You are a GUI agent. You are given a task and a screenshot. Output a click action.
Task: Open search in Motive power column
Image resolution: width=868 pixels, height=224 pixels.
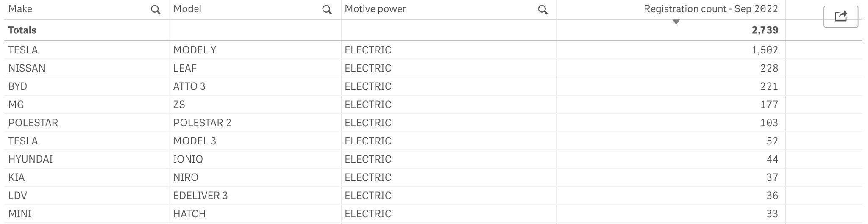[542, 10]
